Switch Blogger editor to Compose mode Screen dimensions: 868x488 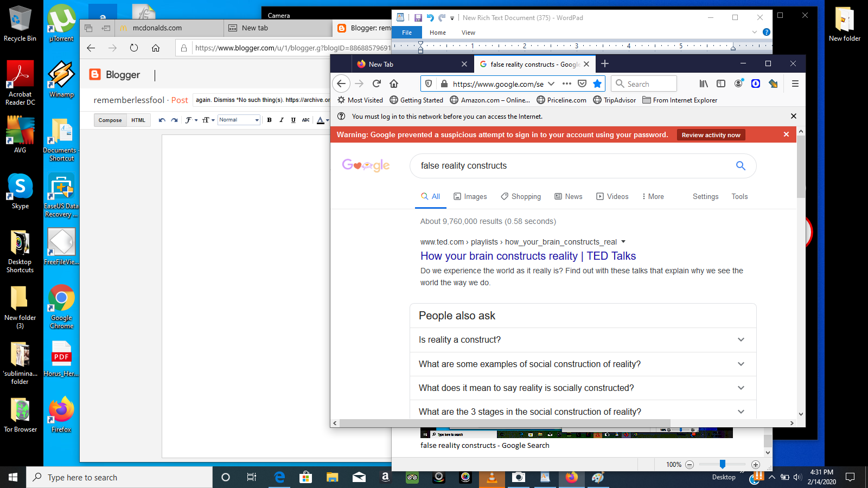pos(110,120)
